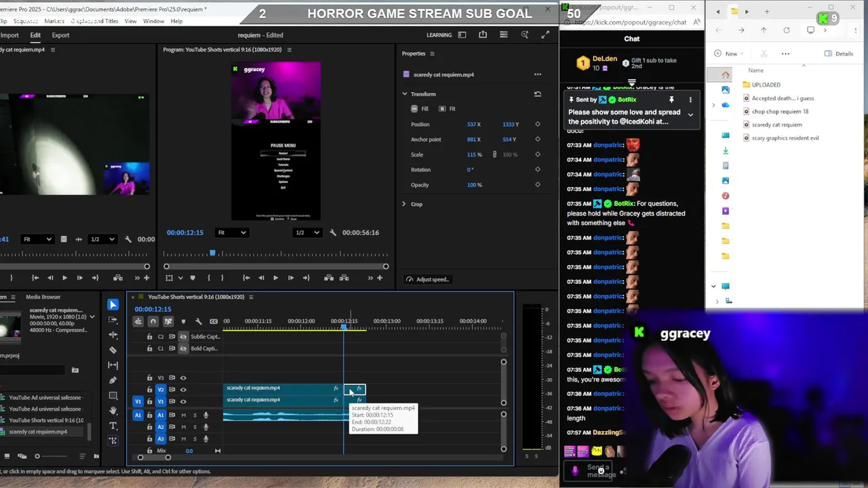Expand the pinned BotRix chat message
This screenshot has width=868, height=488.
(x=690, y=115)
